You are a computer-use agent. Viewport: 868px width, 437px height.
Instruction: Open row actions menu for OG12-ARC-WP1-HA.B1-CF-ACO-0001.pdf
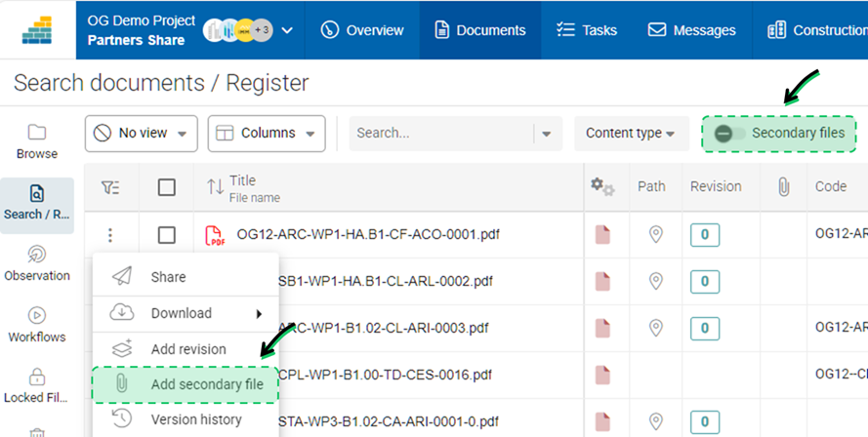[x=110, y=235]
